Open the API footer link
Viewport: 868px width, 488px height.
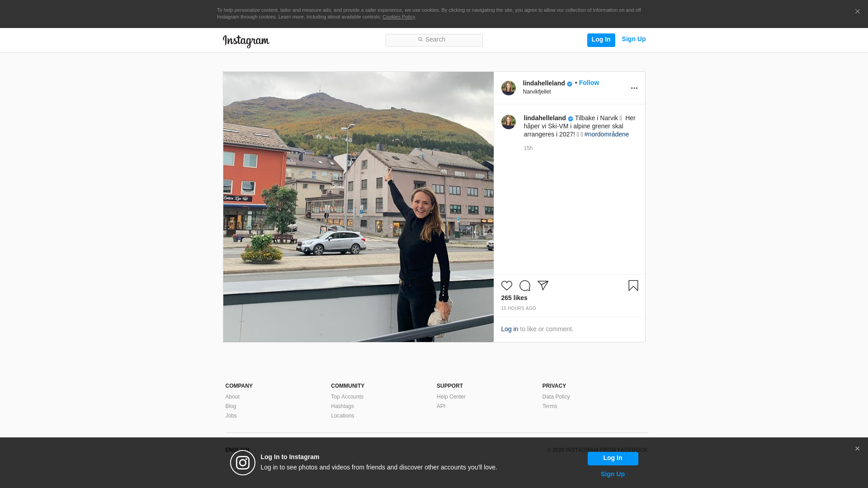(441, 406)
